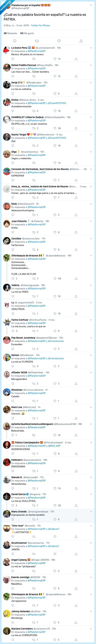Open the chevron menu on Nacho Tergal's tweet

coord(91,134)
